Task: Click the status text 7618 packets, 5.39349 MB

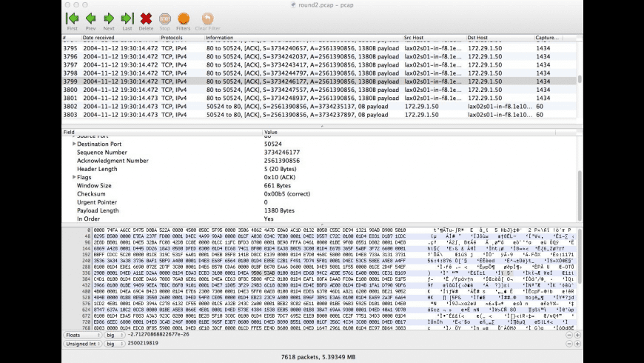Action: point(318,357)
